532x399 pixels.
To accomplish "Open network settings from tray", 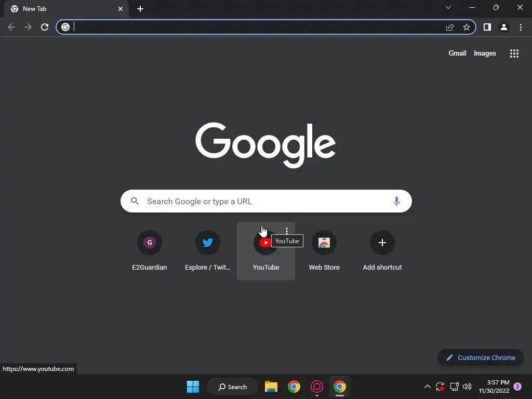I will point(454,387).
